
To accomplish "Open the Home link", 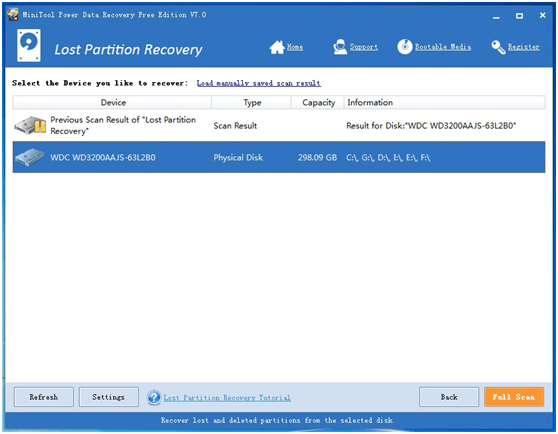I will pyautogui.click(x=295, y=47).
